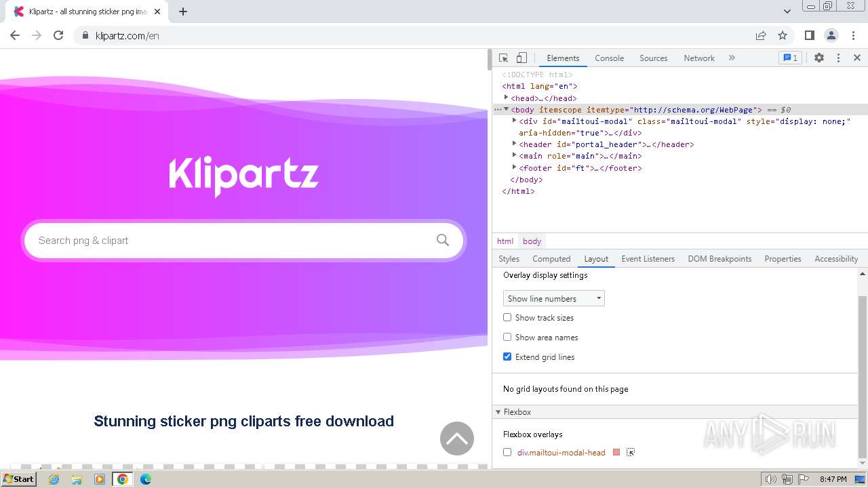Activate the DevTools inspect element tool
The image size is (868, 488).
(503, 58)
